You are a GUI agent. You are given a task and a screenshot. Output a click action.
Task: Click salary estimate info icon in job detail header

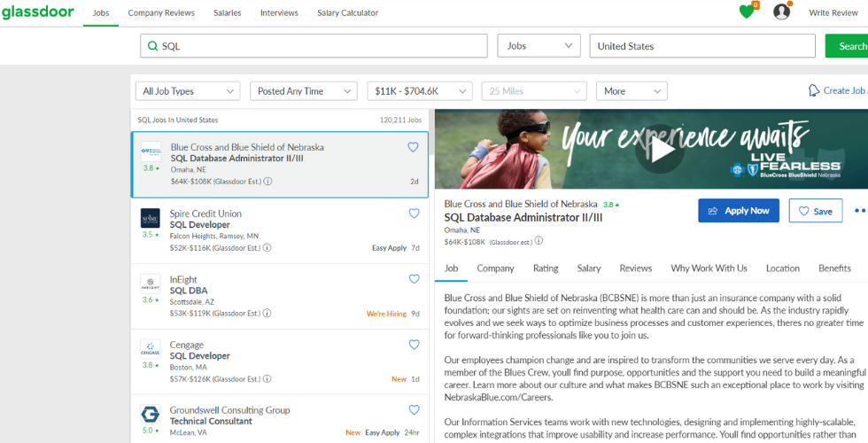click(x=539, y=240)
